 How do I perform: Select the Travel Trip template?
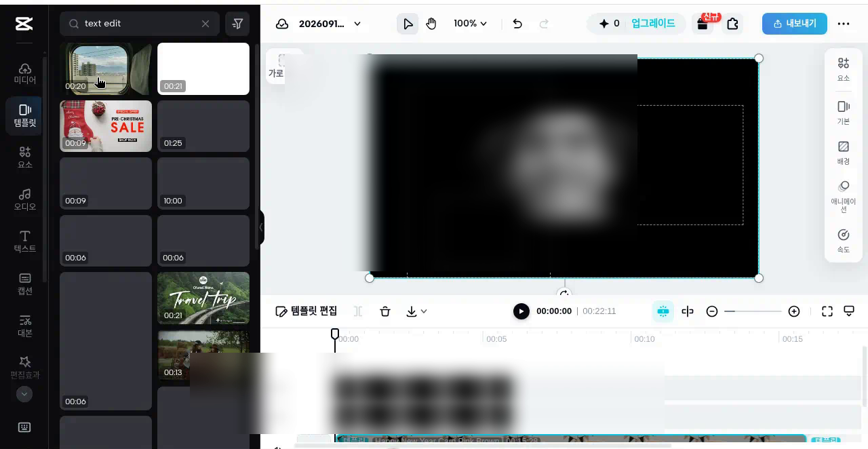pyautogui.click(x=203, y=298)
